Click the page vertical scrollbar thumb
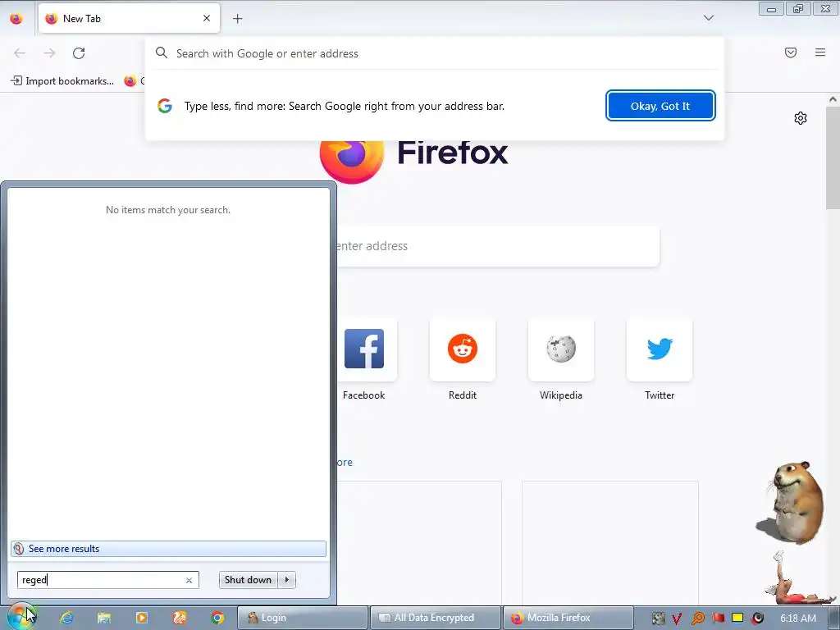The height and width of the screenshot is (630, 840). pos(833,157)
